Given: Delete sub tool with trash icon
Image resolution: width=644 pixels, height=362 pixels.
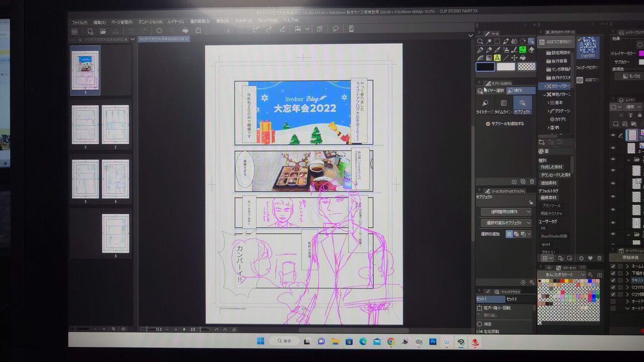Looking at the screenshot, I should tap(532, 182).
